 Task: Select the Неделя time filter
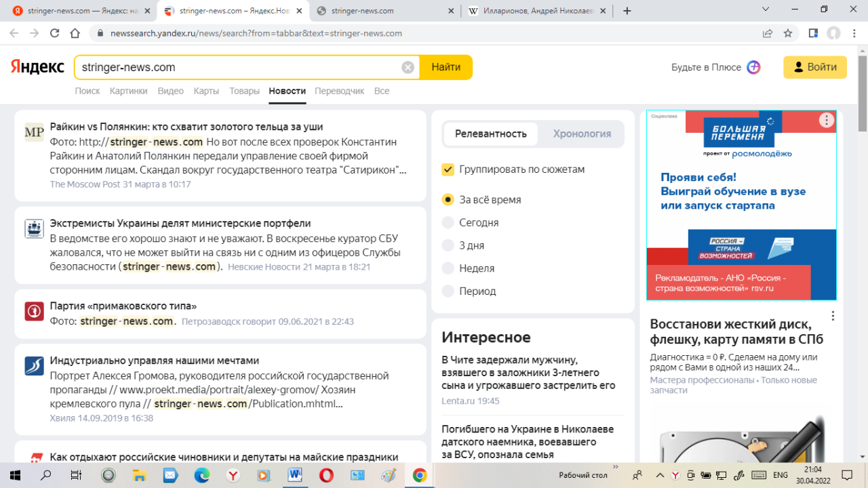(448, 268)
